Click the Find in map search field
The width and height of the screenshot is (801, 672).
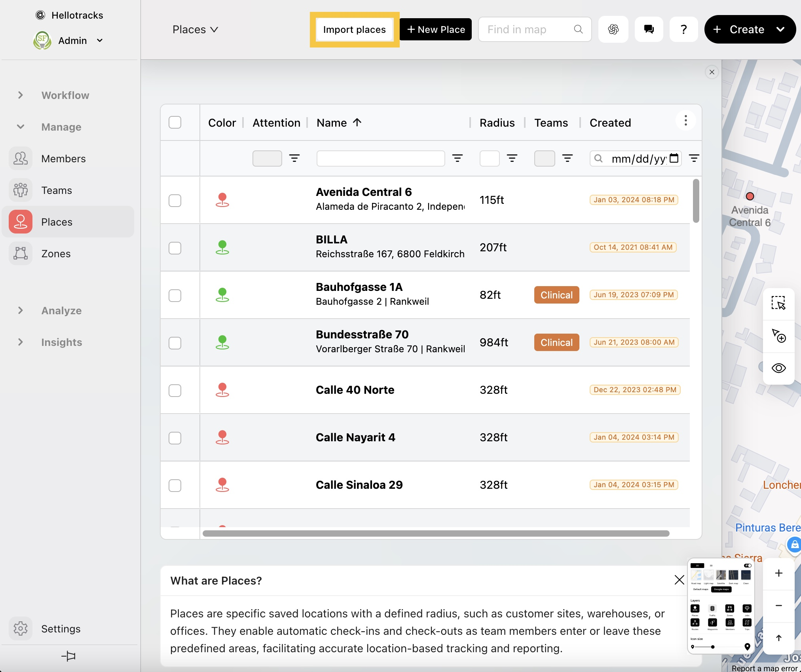528,29
